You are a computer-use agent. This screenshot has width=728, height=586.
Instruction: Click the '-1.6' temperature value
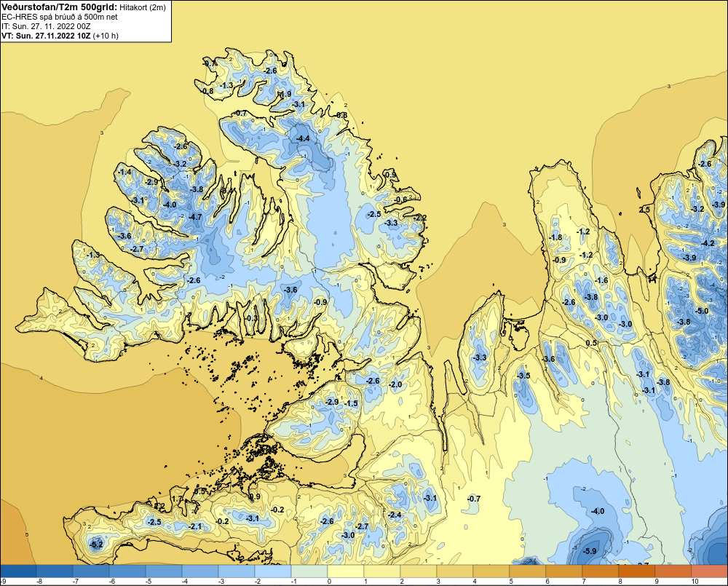(601, 280)
